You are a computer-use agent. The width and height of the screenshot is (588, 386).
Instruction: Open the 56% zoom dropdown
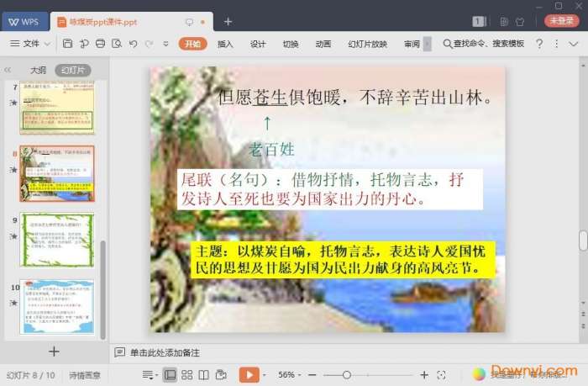(x=290, y=375)
